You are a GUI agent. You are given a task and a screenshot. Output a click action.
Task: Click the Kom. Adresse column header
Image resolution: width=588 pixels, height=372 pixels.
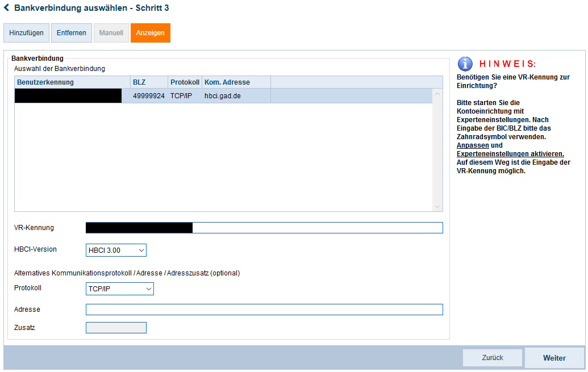point(236,82)
